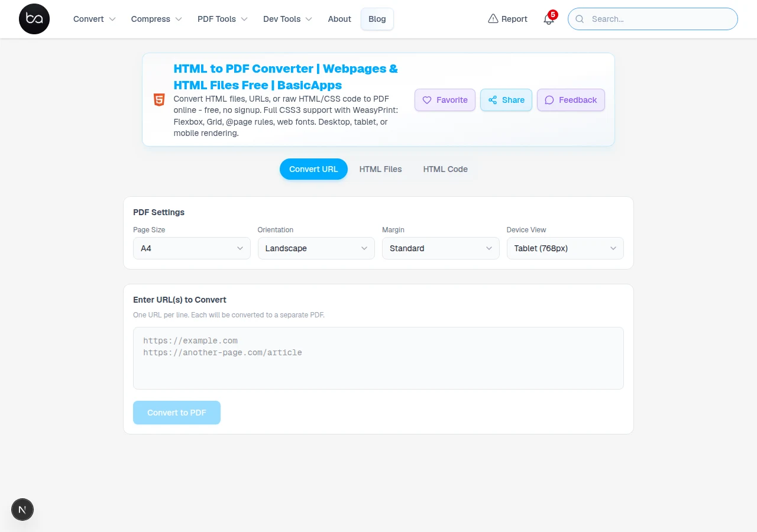
Task: Open the Dev Tools dropdown
Action: tap(287, 19)
